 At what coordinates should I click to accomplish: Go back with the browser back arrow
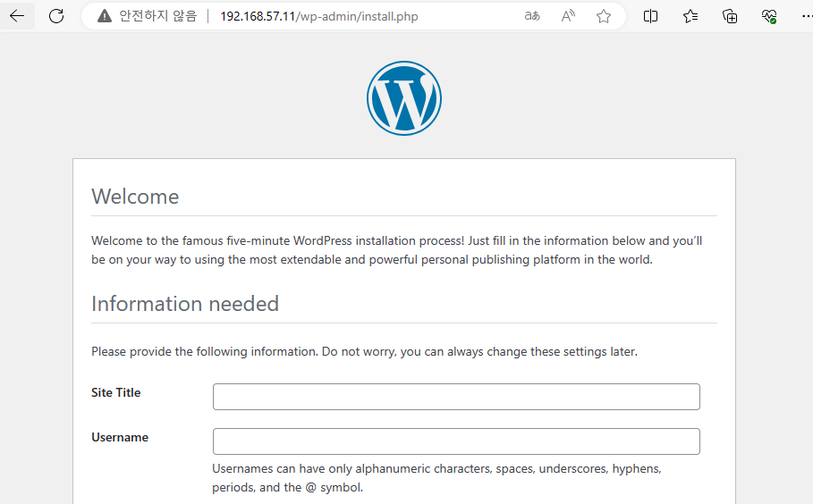click(x=17, y=16)
